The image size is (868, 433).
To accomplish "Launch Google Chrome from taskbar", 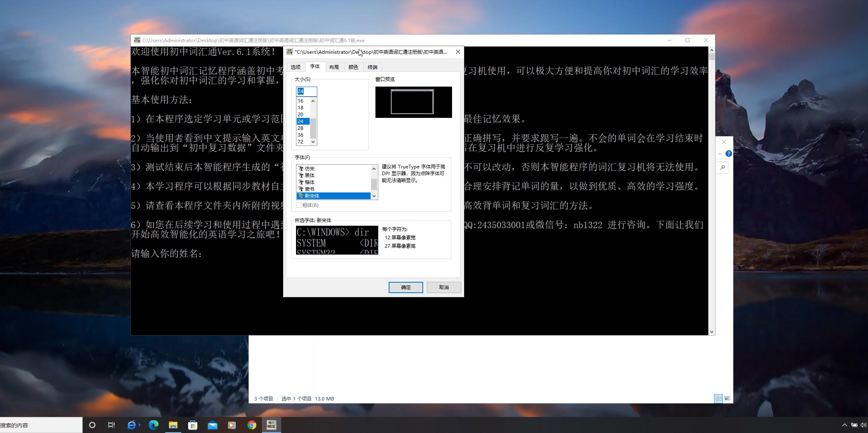I will [x=252, y=425].
